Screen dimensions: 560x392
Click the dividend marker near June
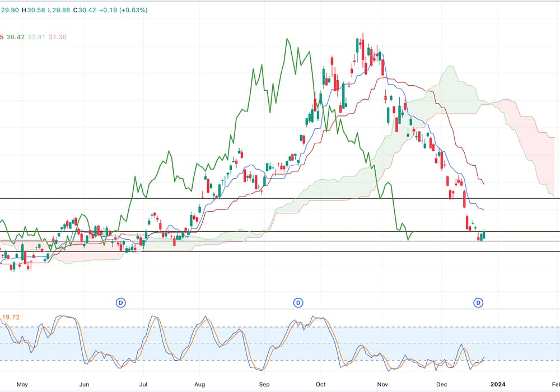121,303
